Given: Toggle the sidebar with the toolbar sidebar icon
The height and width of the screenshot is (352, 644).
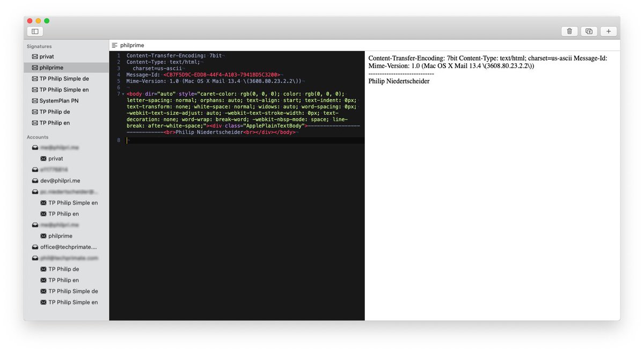Looking at the screenshot, I should pos(35,32).
